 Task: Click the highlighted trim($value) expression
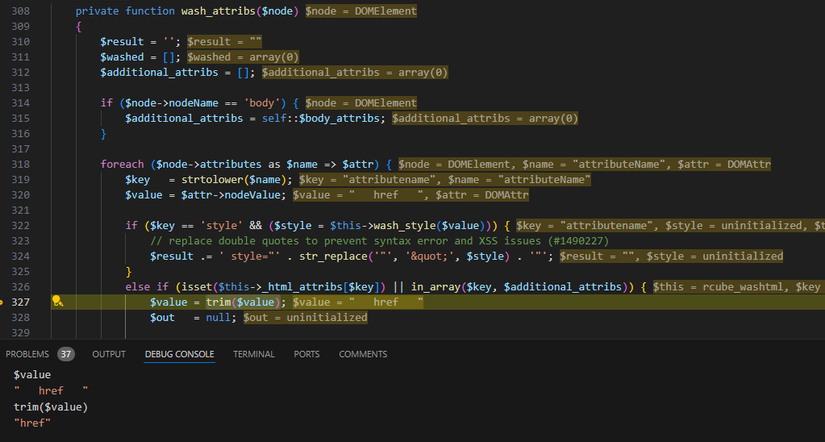coord(240,302)
